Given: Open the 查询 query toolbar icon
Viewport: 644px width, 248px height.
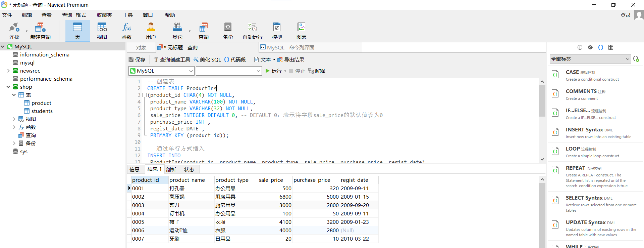Looking at the screenshot, I should [x=203, y=31].
